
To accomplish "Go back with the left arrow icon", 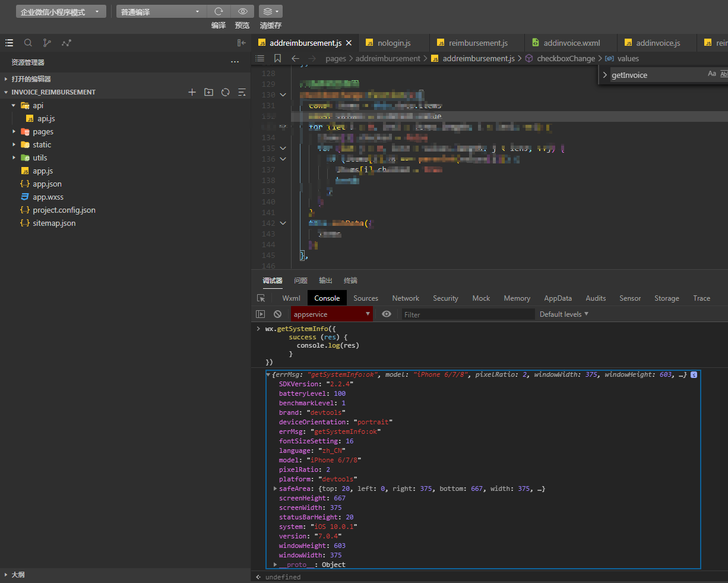I will (295, 58).
